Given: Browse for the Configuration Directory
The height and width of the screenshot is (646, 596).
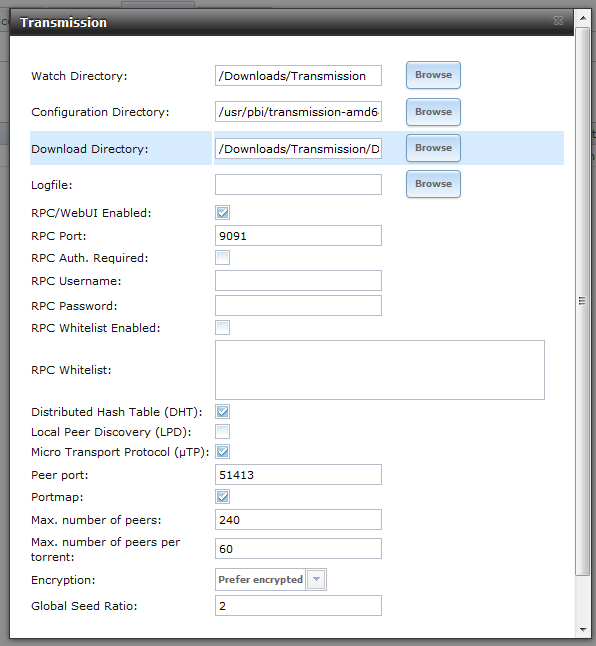Looking at the screenshot, I should coord(433,112).
